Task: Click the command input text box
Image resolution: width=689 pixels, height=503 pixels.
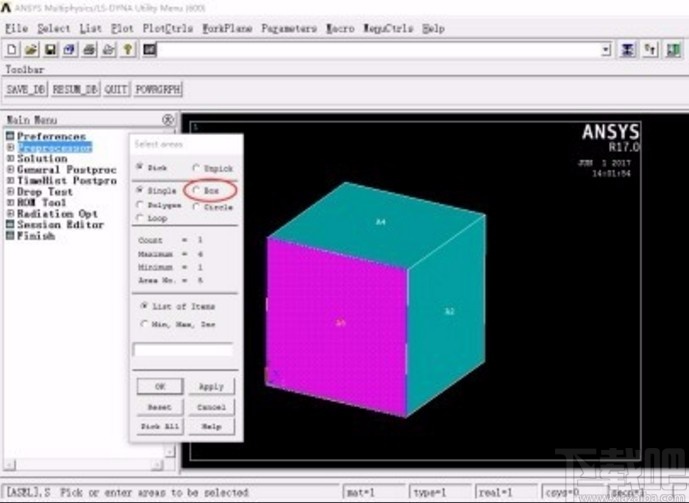Action: pyautogui.click(x=379, y=50)
